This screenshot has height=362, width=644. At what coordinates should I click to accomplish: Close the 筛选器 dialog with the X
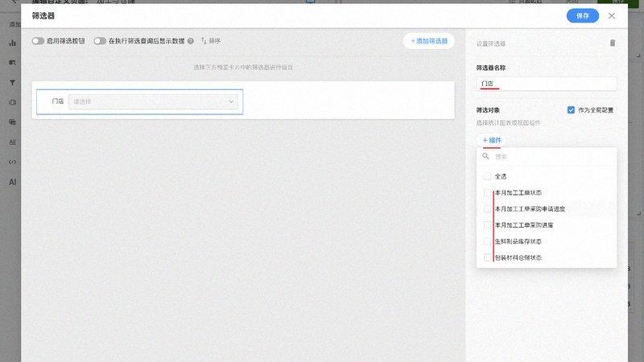(x=612, y=16)
